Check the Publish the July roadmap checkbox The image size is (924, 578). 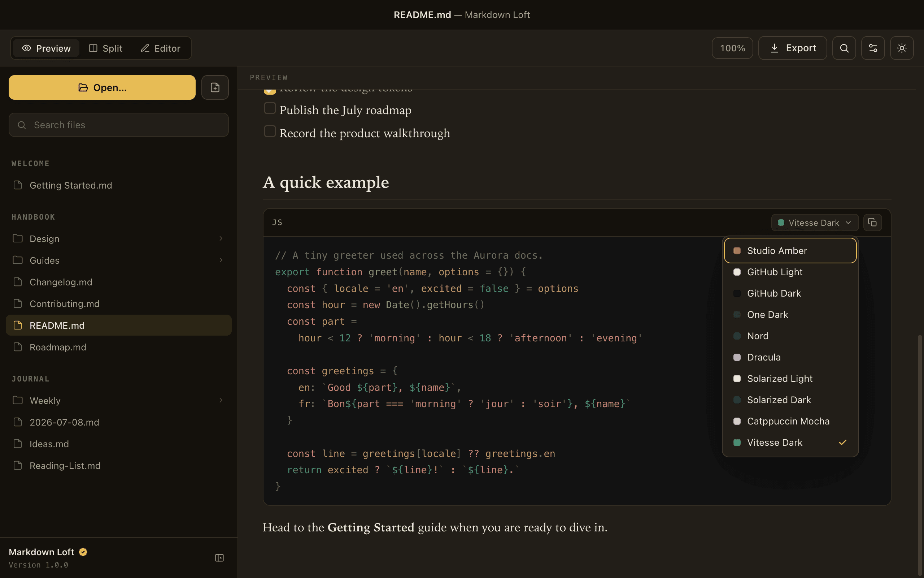tap(270, 109)
